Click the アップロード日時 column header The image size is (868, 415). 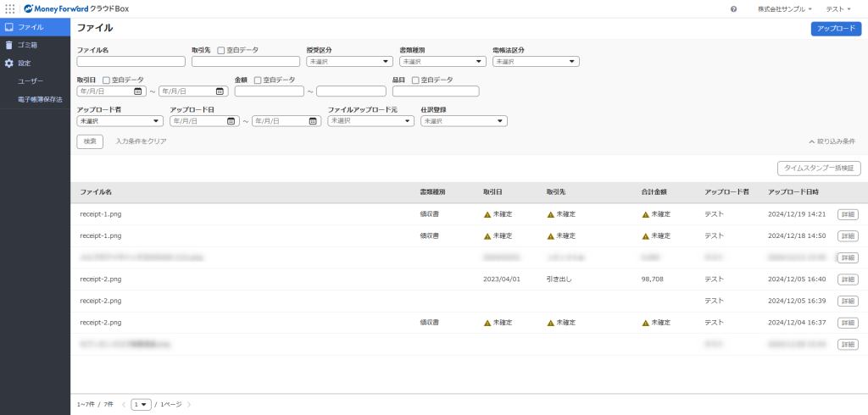[x=793, y=192]
